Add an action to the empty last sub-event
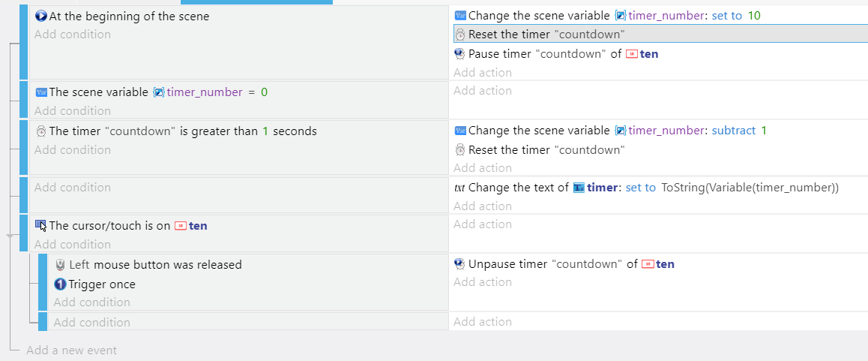 (483, 322)
